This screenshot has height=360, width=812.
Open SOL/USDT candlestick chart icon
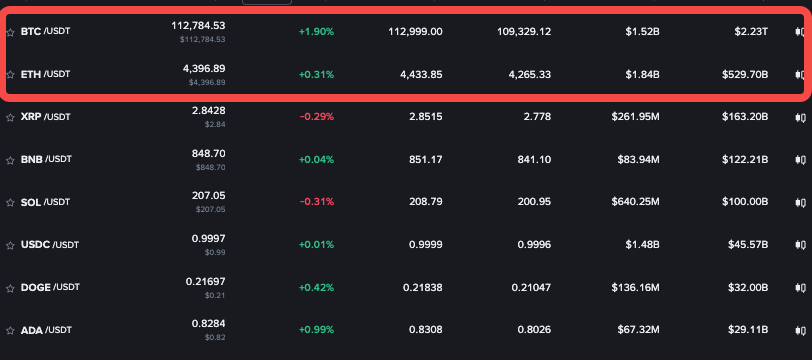coord(800,202)
